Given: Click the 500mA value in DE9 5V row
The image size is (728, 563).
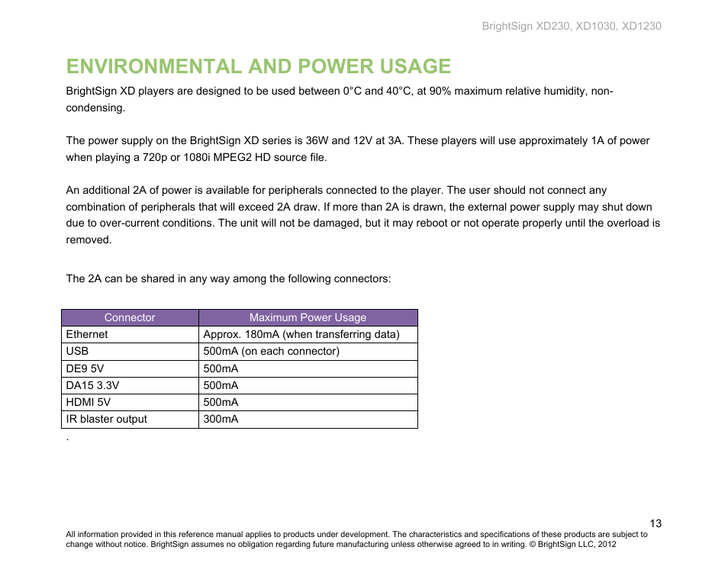Looking at the screenshot, I should [308, 368].
